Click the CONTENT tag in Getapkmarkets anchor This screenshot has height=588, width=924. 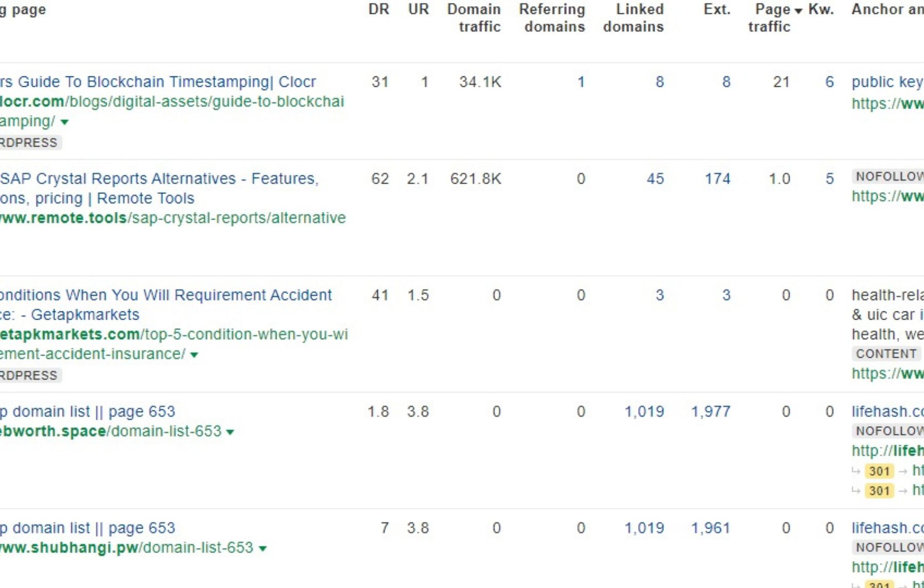[886, 354]
